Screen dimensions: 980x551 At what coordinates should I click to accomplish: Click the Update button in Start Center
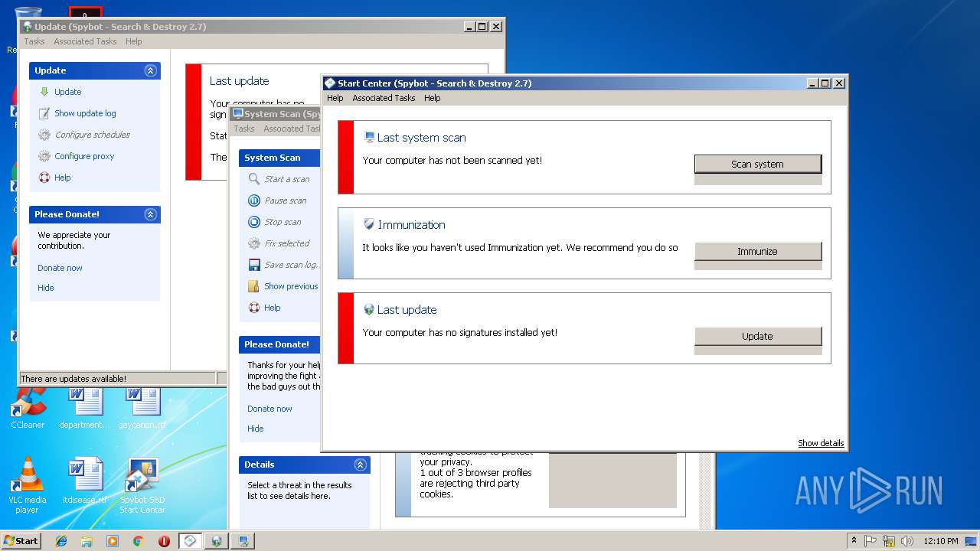click(757, 336)
